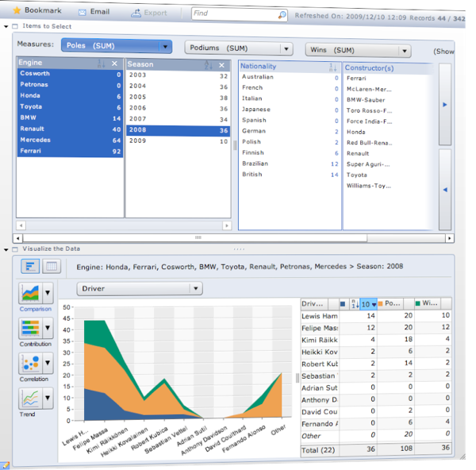
Task: Open the Wins (SUM) measure dropdown
Action: tap(405, 51)
